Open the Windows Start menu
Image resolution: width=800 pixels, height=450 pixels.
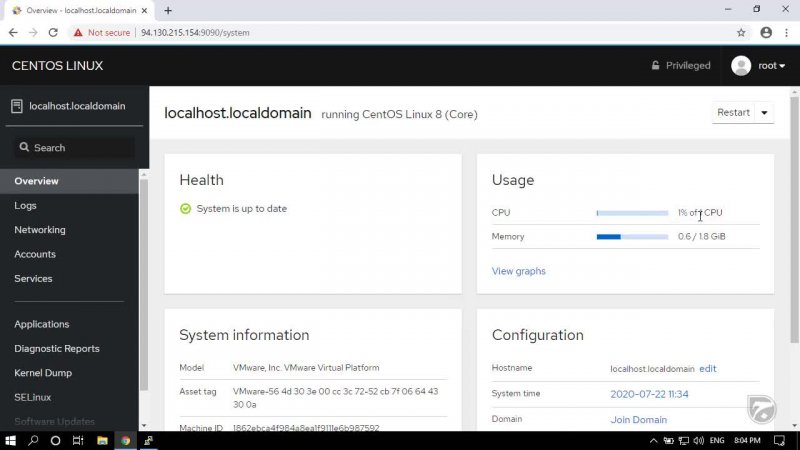click(10, 440)
